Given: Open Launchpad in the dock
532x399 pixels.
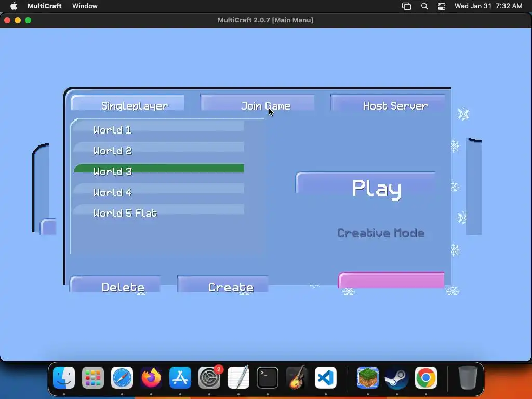Looking at the screenshot, I should (x=93, y=378).
